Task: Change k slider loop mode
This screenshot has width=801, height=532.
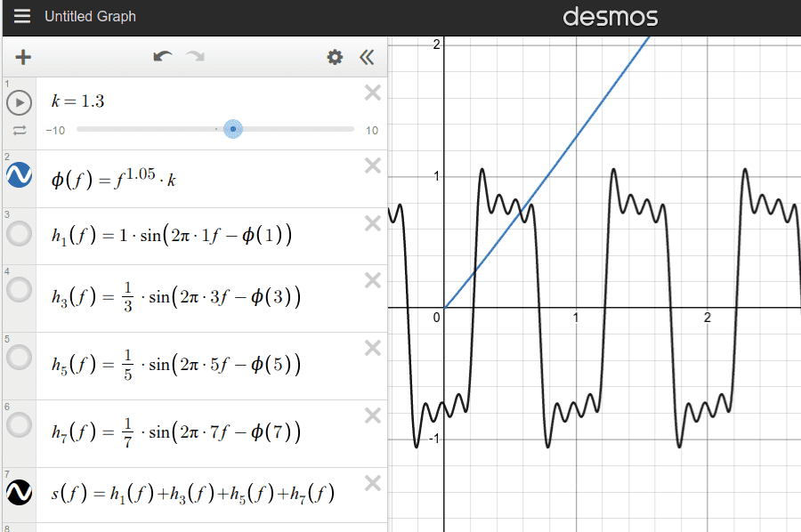Action: (20, 131)
